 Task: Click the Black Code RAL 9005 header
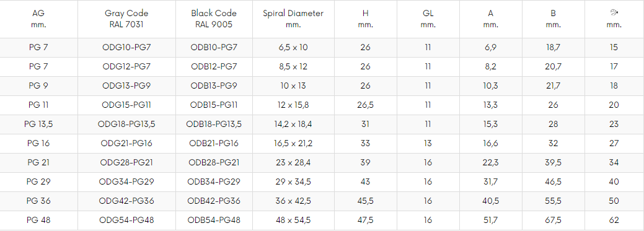pos(214,19)
